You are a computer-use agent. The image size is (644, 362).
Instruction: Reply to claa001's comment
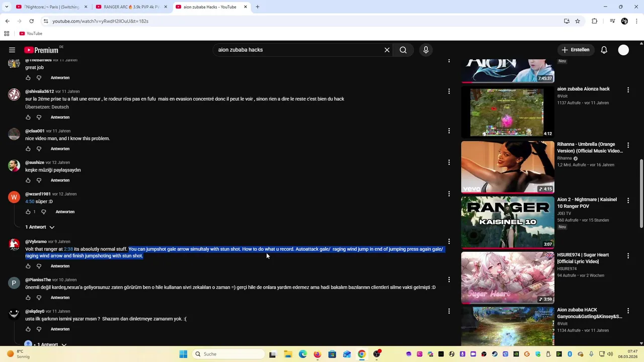coord(60,149)
